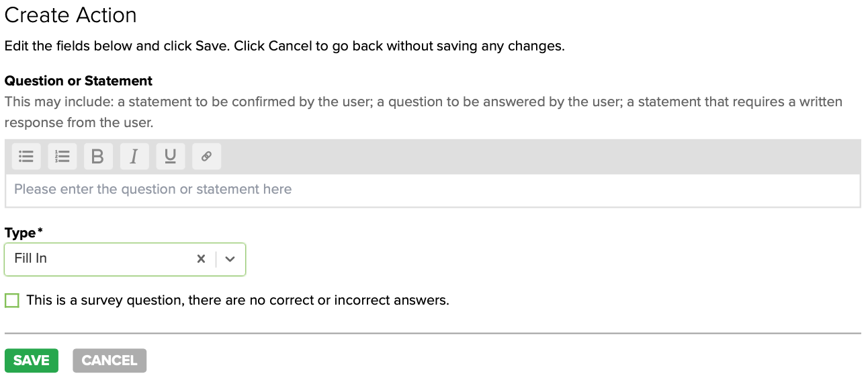This screenshot has height=382, width=868.
Task: Insert a hyperlink with the link icon
Action: pos(207,157)
